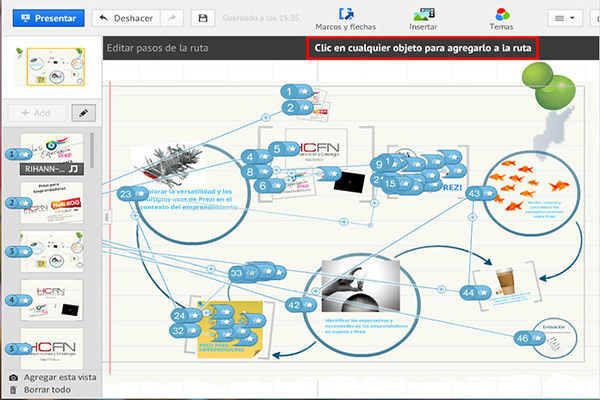
Task: Click the goldfish image in the circle
Action: coord(530,185)
